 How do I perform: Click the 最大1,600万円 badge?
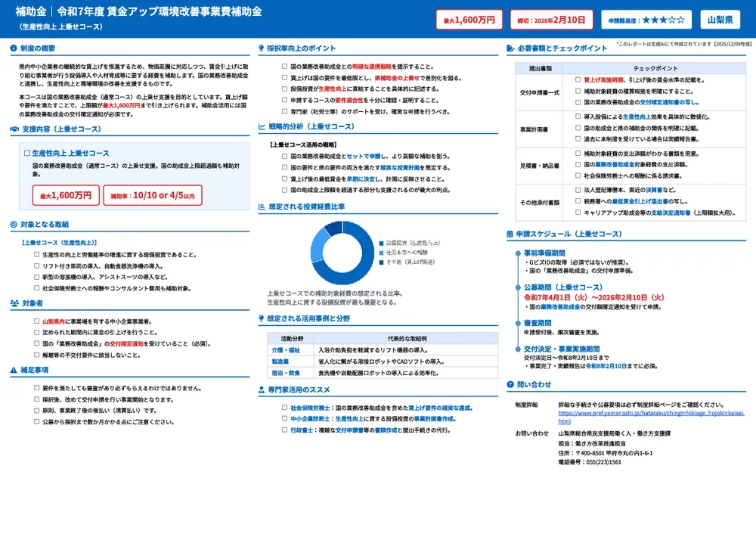click(471, 19)
